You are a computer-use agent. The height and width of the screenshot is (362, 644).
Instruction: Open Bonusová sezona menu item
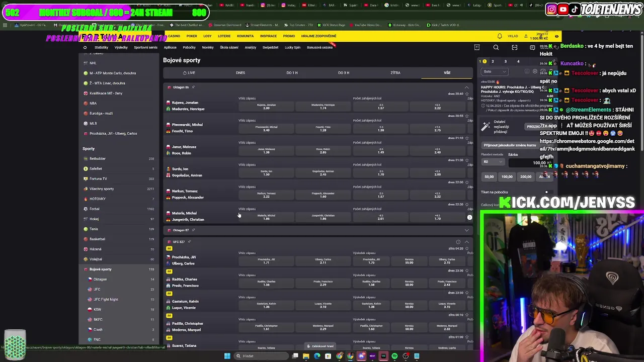point(320,47)
